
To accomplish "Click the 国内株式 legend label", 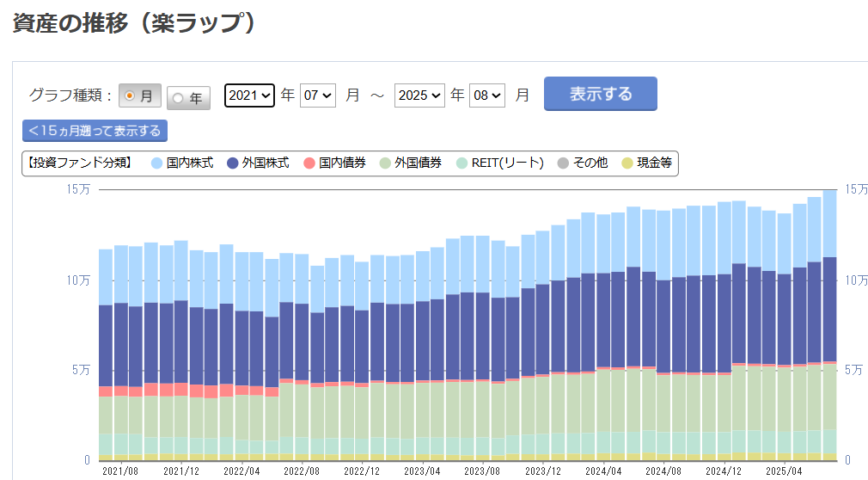I will coord(190,163).
